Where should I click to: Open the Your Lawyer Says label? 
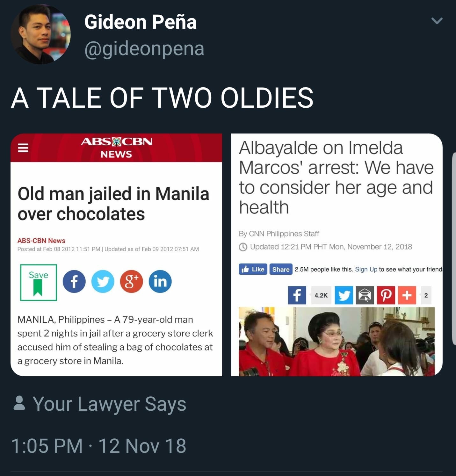pyautogui.click(x=109, y=404)
